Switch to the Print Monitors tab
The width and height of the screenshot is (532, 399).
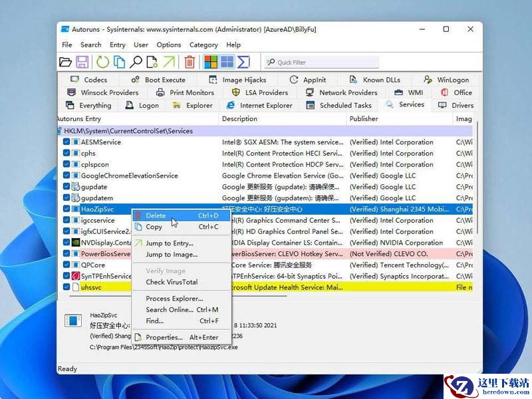pyautogui.click(x=185, y=92)
